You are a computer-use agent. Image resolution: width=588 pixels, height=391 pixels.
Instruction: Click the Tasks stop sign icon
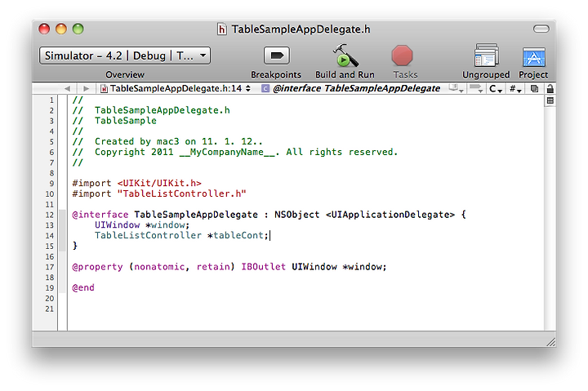402,56
